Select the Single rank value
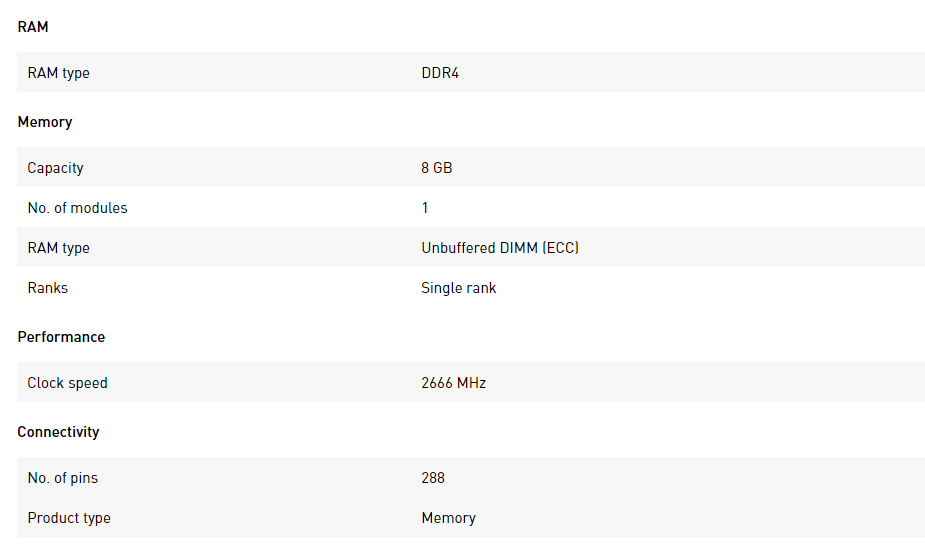Image resolution: width=925 pixels, height=552 pixels. tap(459, 288)
